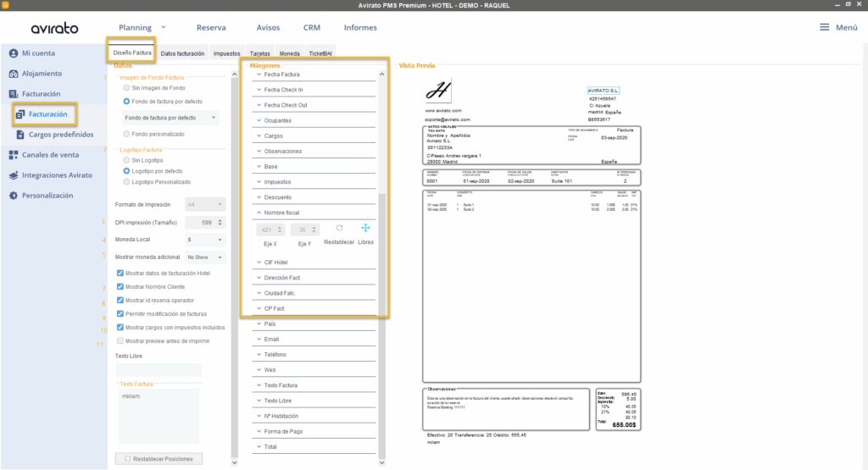Screen dimensions: 868x470
Task: Select Sin Imagen de Fondo option
Action: [x=127, y=87]
